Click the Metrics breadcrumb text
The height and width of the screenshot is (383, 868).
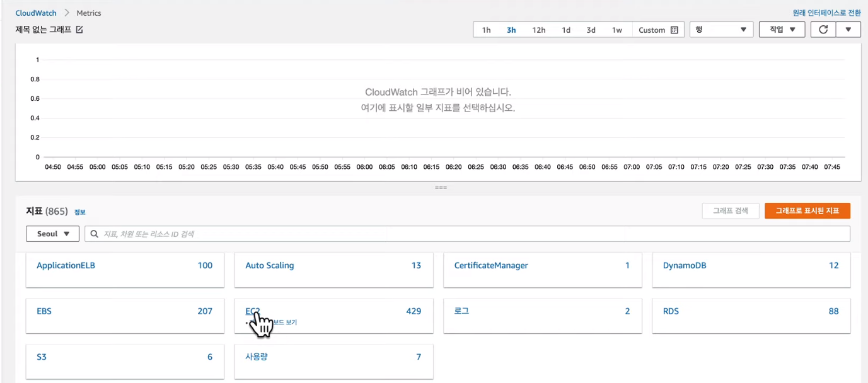click(88, 13)
